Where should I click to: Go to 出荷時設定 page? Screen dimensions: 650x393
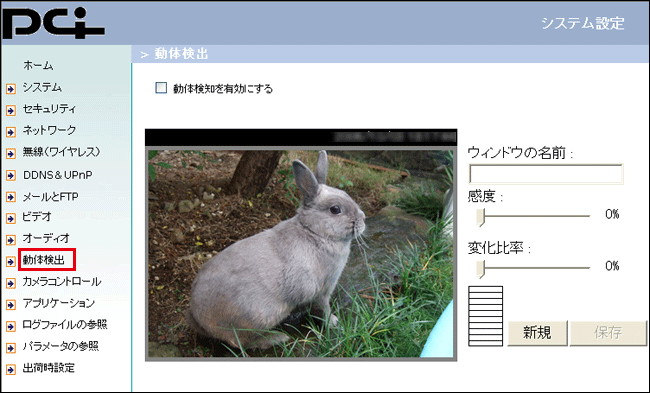pos(49,368)
